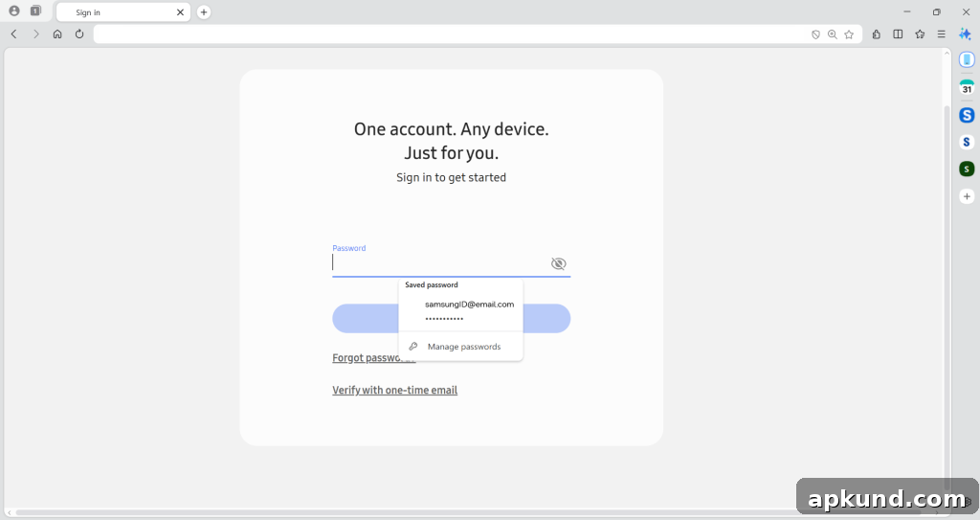The height and width of the screenshot is (520, 980).
Task: Go forward to the next page
Action: tap(35, 34)
